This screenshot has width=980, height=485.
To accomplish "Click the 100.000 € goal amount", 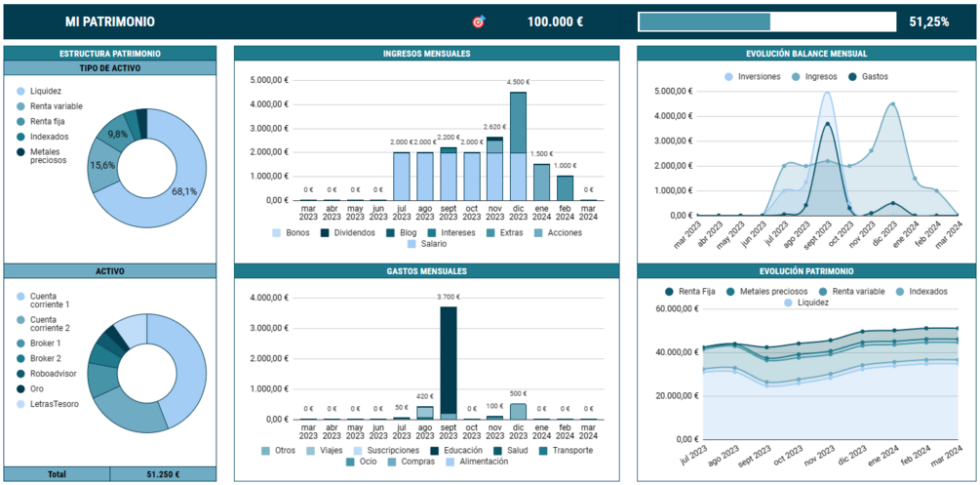I will coord(555,21).
